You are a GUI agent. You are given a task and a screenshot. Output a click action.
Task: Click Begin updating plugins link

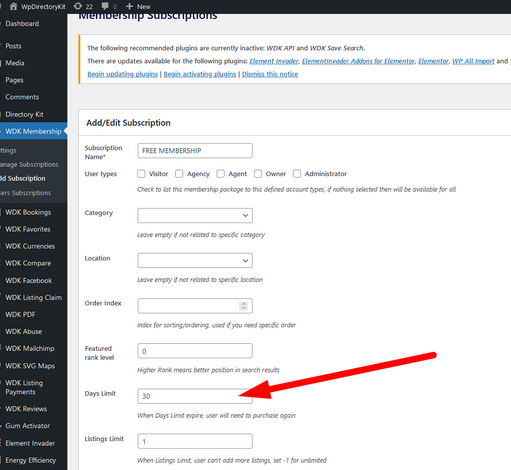click(122, 74)
